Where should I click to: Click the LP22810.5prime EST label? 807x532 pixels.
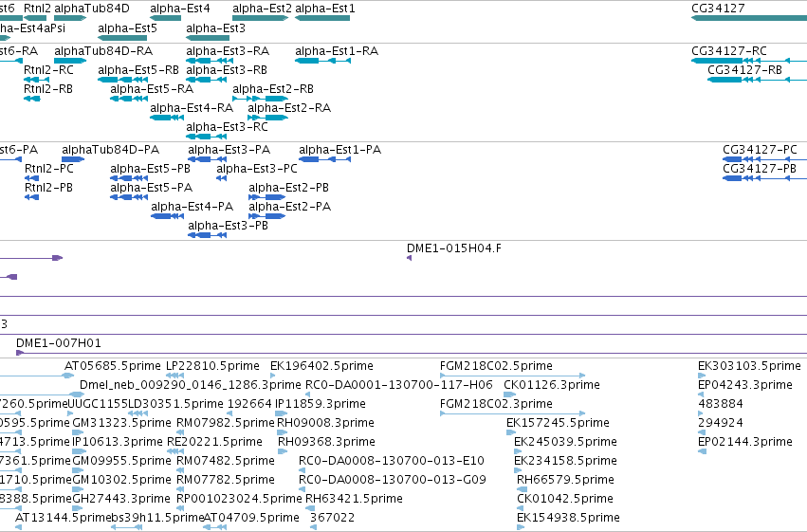coord(212,366)
